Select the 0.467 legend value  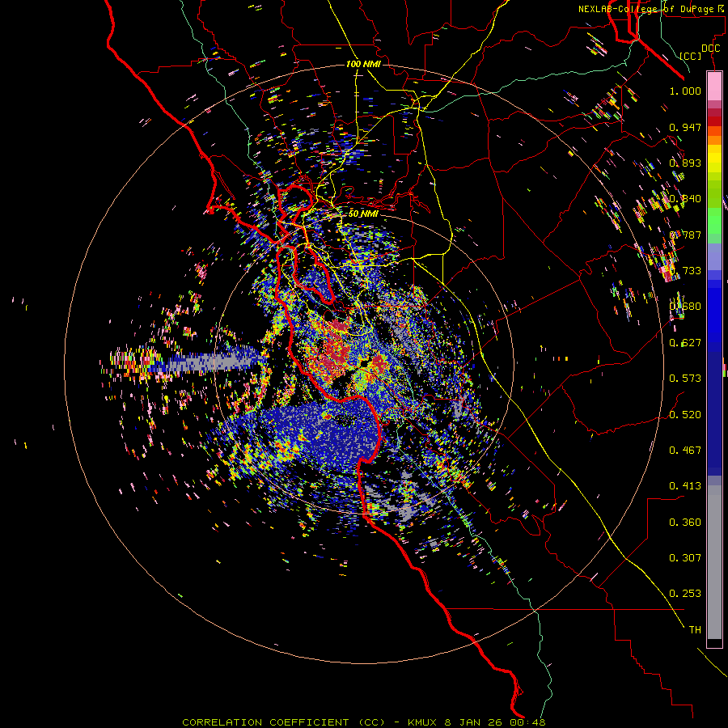pos(685,451)
